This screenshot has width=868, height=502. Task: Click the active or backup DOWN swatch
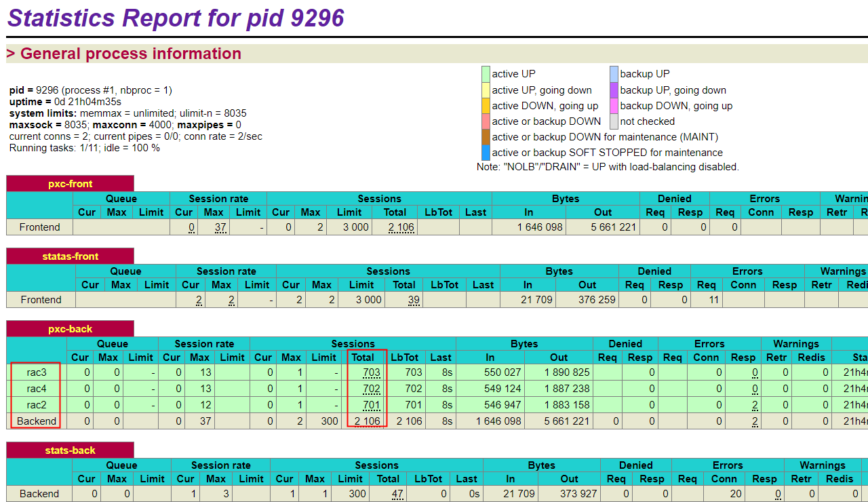click(x=486, y=121)
